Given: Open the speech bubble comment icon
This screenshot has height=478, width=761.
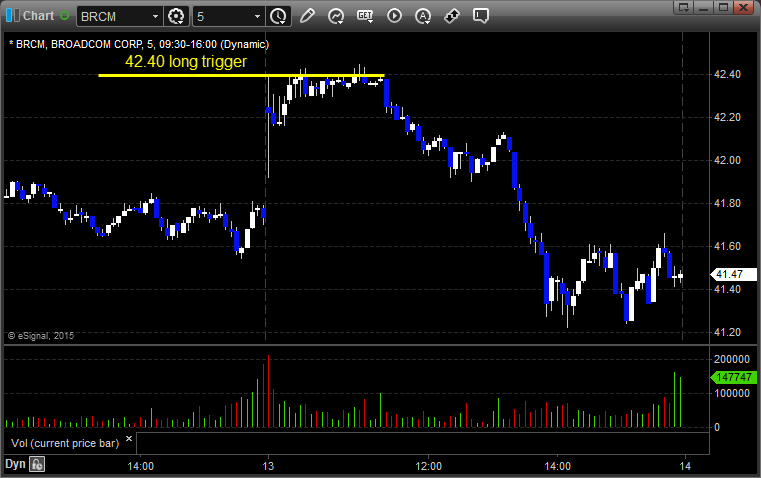Looking at the screenshot, I should 480,16.
